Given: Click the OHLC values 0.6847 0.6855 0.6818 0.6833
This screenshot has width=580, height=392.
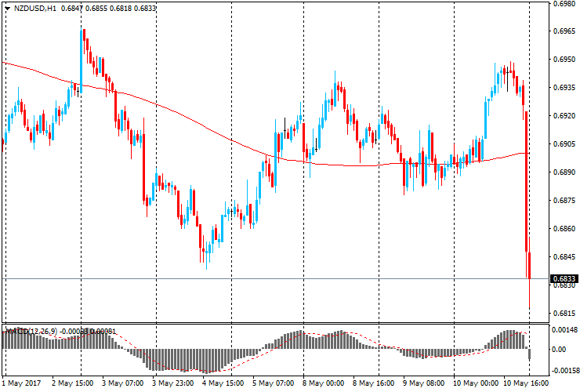Looking at the screenshot, I should (108, 8).
